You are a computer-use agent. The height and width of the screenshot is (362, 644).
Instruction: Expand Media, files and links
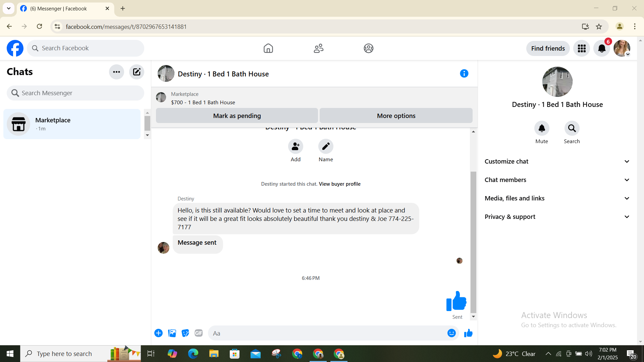pyautogui.click(x=557, y=198)
